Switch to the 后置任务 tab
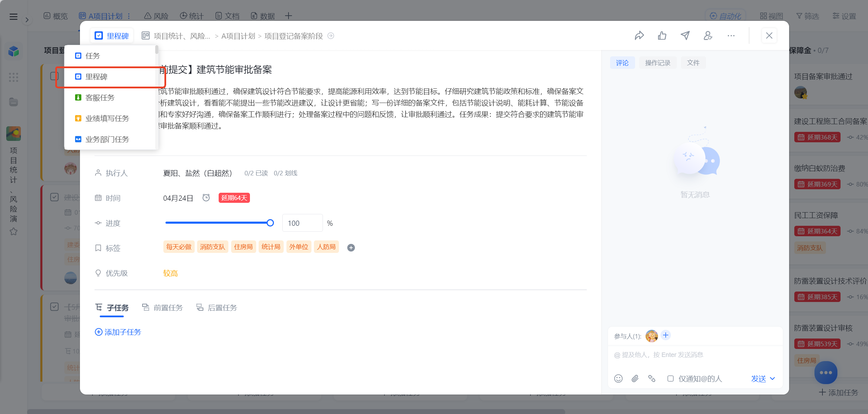The width and height of the screenshot is (868, 414). [x=217, y=308]
